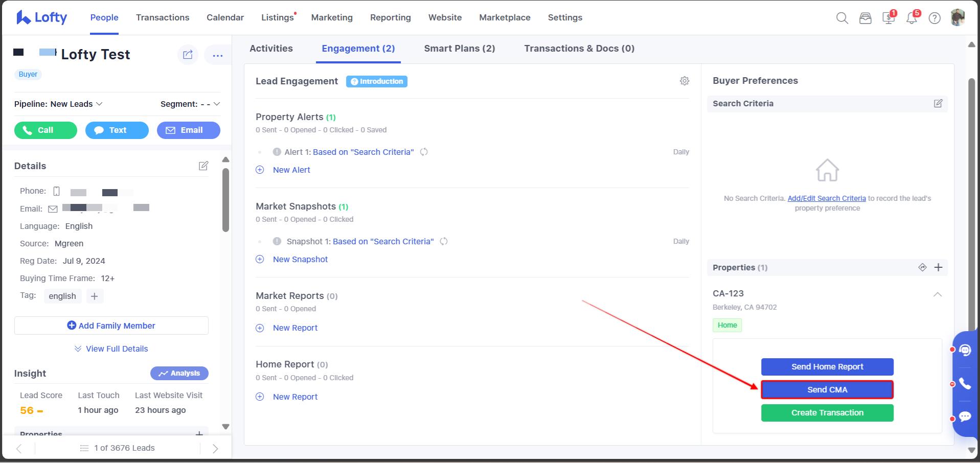Click the left panel vertical scrollbar
The image size is (980, 463).
click(225, 200)
